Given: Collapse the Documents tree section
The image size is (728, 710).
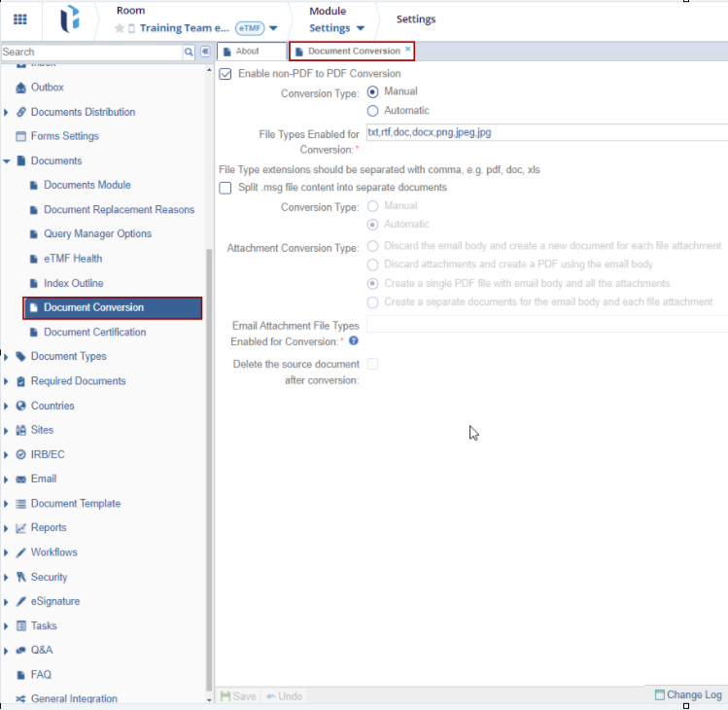Looking at the screenshot, I should point(7,161).
